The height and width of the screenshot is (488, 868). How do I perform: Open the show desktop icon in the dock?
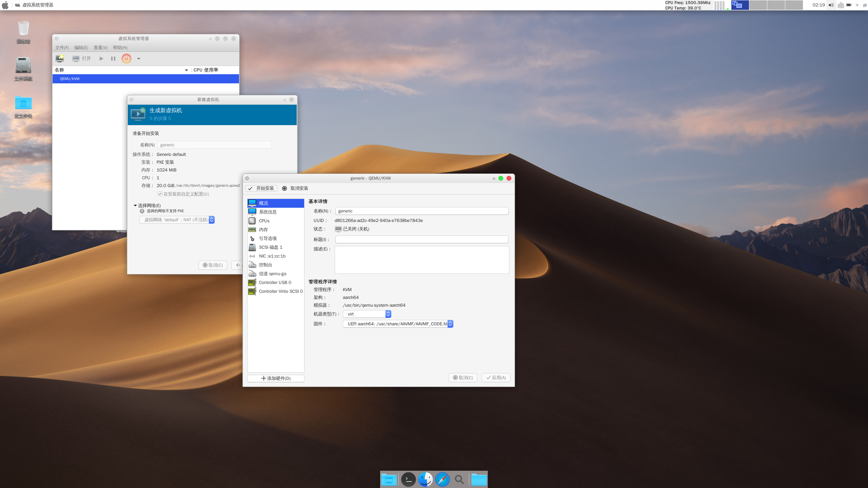pos(389,480)
